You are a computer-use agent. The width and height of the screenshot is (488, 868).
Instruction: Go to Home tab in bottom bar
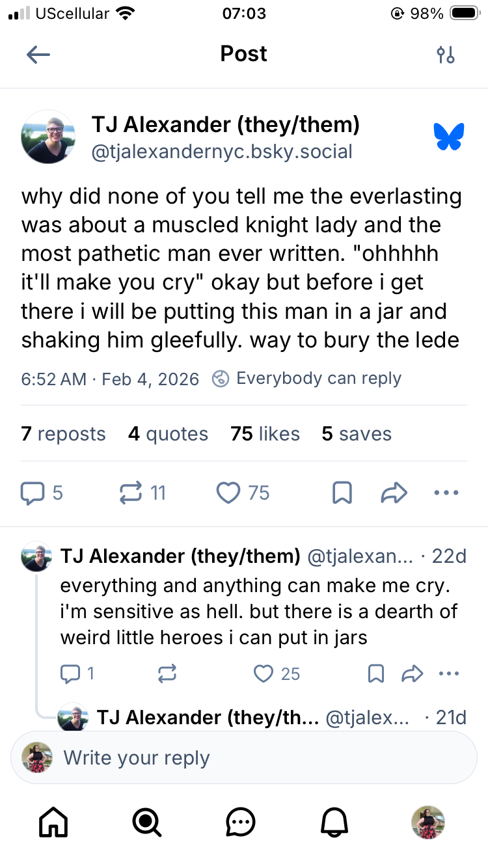pyautogui.click(x=53, y=822)
